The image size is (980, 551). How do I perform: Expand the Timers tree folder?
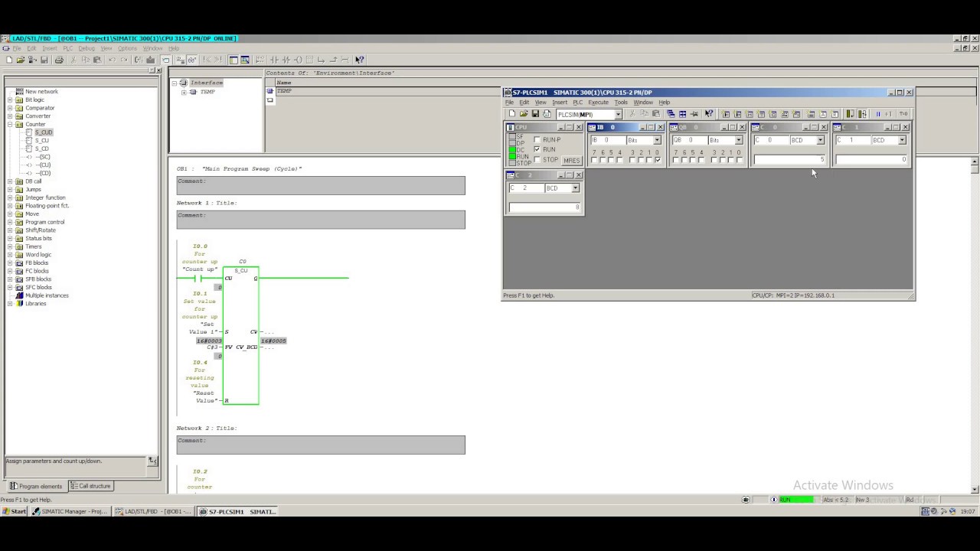pyautogui.click(x=10, y=246)
